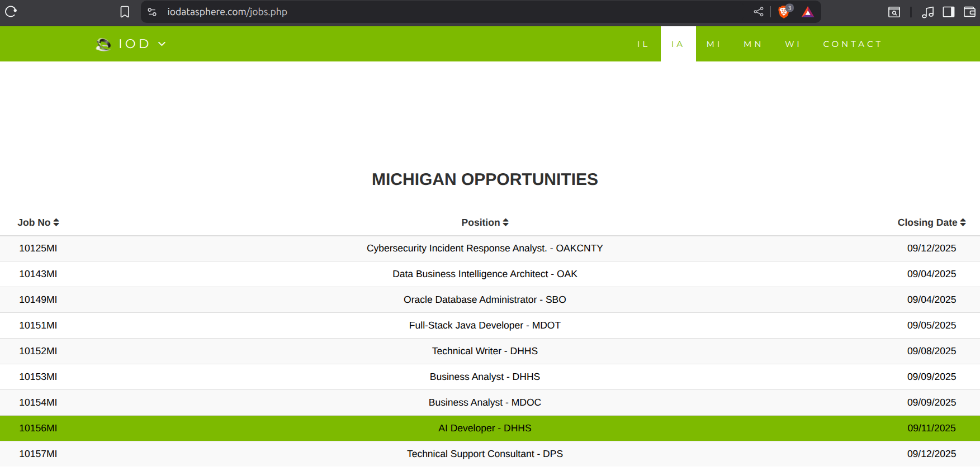
Task: Open the IL jobs tab
Action: pyautogui.click(x=643, y=44)
